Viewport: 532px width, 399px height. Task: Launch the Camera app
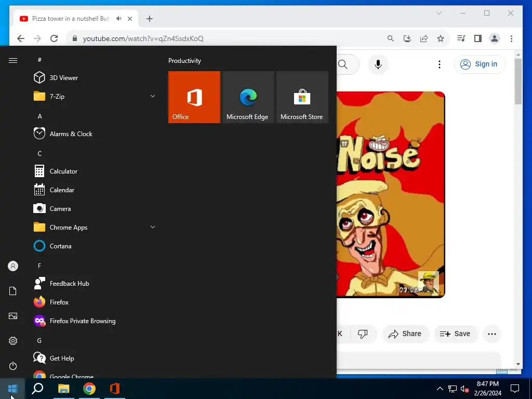(x=95, y=209)
